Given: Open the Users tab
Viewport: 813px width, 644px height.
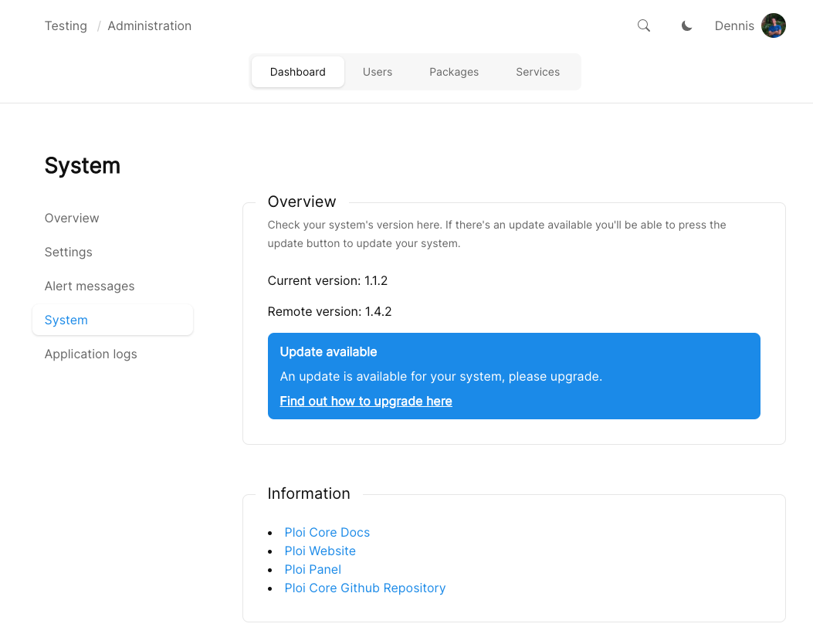Looking at the screenshot, I should pos(377,72).
